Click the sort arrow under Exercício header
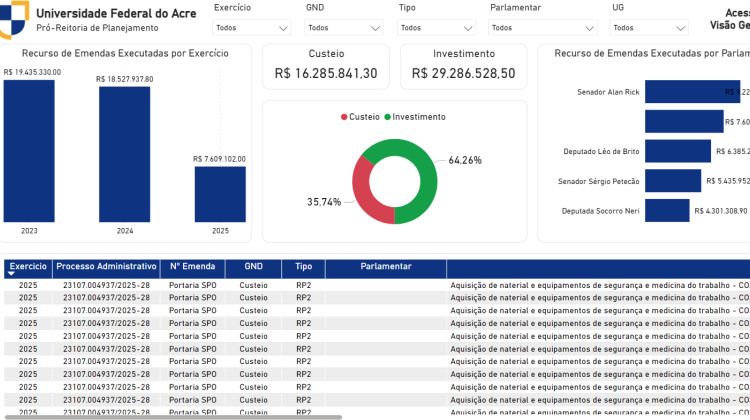Image resolution: width=750 pixels, height=420 pixels. (x=12, y=273)
